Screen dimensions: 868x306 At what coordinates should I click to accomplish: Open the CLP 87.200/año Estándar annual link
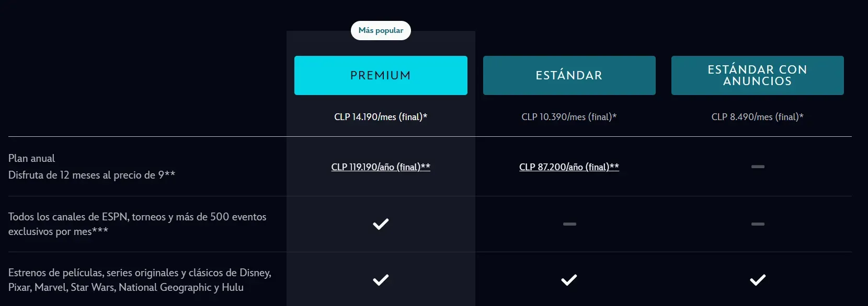pyautogui.click(x=569, y=167)
